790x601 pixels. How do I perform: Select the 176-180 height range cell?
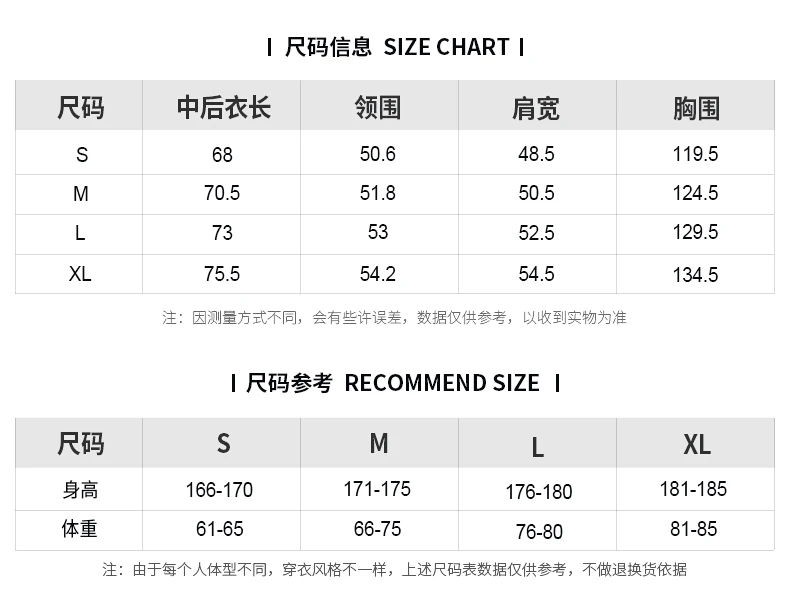[x=539, y=492]
